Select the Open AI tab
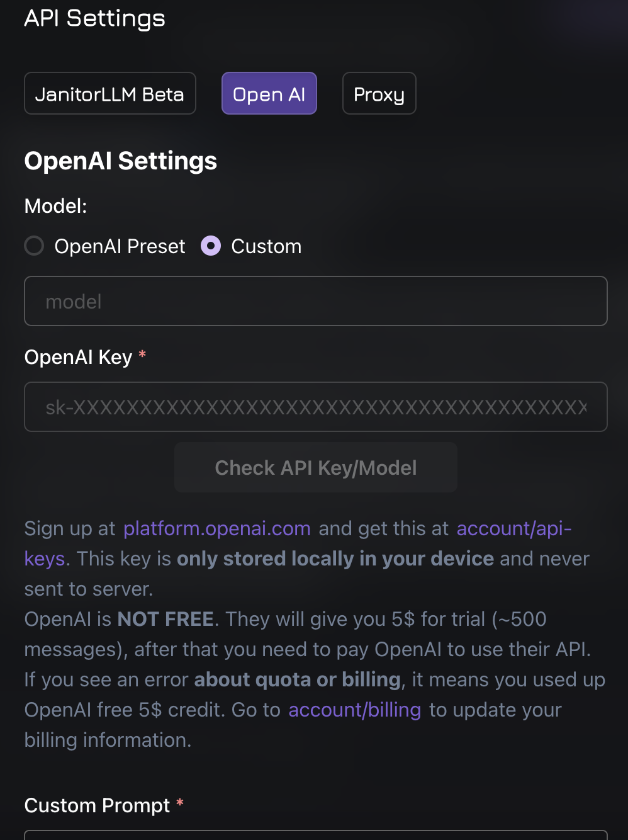Image resolution: width=628 pixels, height=840 pixels. pyautogui.click(x=269, y=94)
